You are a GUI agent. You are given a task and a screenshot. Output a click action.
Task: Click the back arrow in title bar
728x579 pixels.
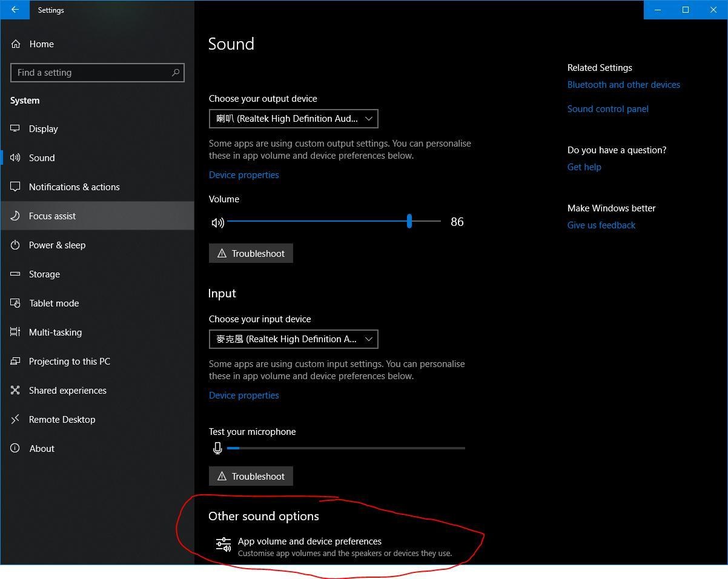[x=15, y=10]
